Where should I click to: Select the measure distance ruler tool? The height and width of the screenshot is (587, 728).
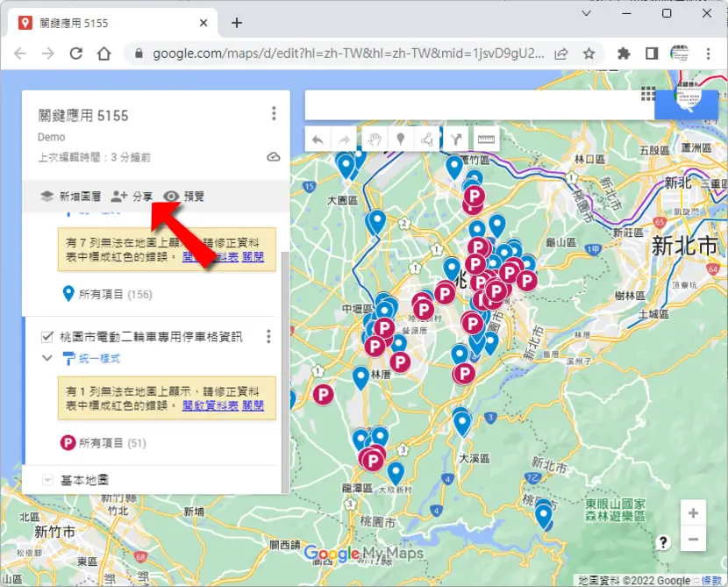(x=486, y=139)
